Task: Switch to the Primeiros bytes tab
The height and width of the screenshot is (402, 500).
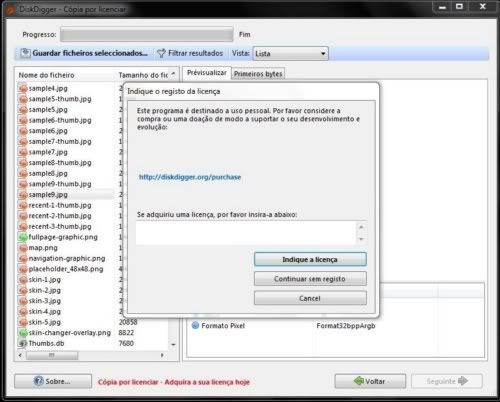Action: pyautogui.click(x=258, y=74)
